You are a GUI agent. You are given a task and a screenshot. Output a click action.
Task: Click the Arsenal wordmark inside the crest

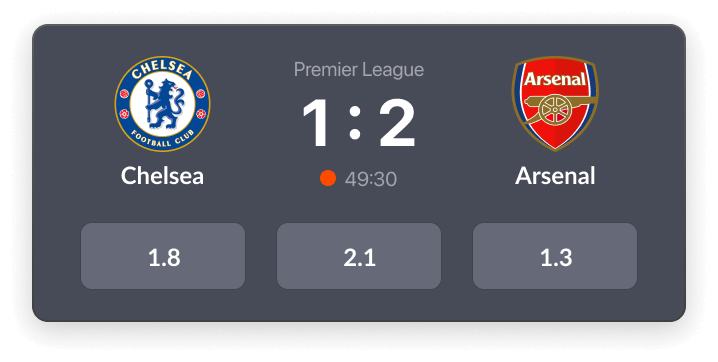coord(555,79)
